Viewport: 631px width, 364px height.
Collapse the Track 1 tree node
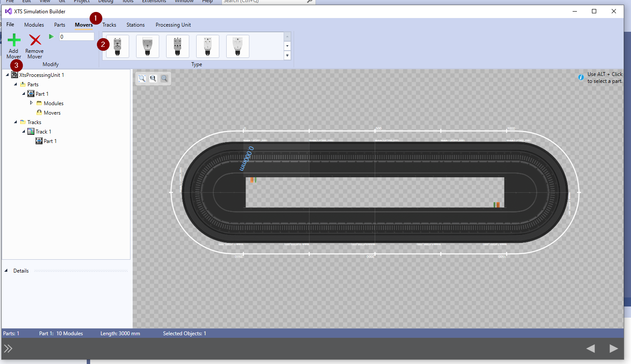tap(24, 131)
